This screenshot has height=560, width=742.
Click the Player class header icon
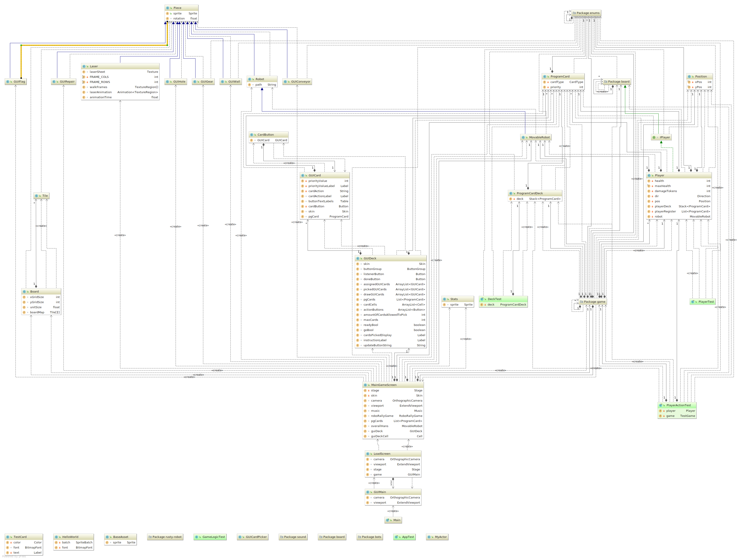tap(649, 175)
